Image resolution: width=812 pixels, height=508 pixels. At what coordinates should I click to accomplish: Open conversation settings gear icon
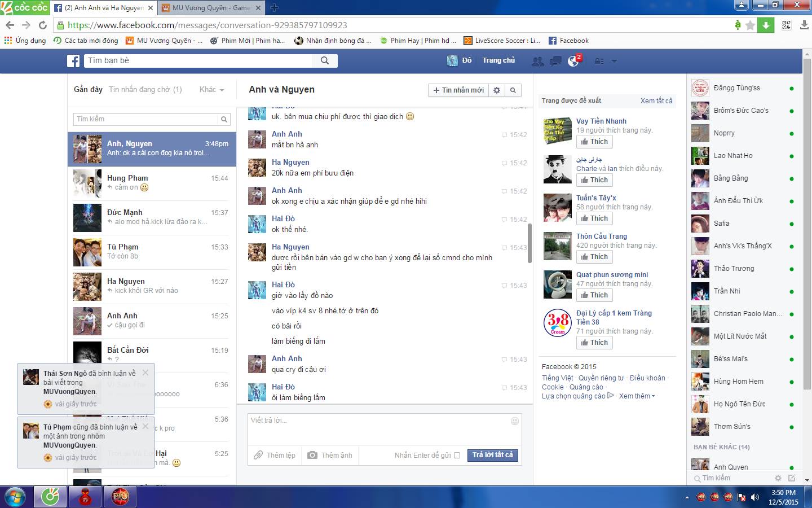coord(497,90)
